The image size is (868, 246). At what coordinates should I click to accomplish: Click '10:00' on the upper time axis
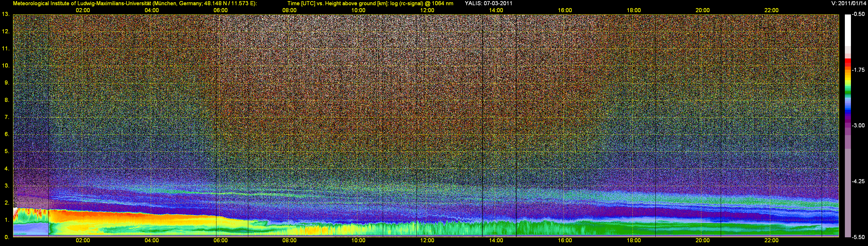358,10
